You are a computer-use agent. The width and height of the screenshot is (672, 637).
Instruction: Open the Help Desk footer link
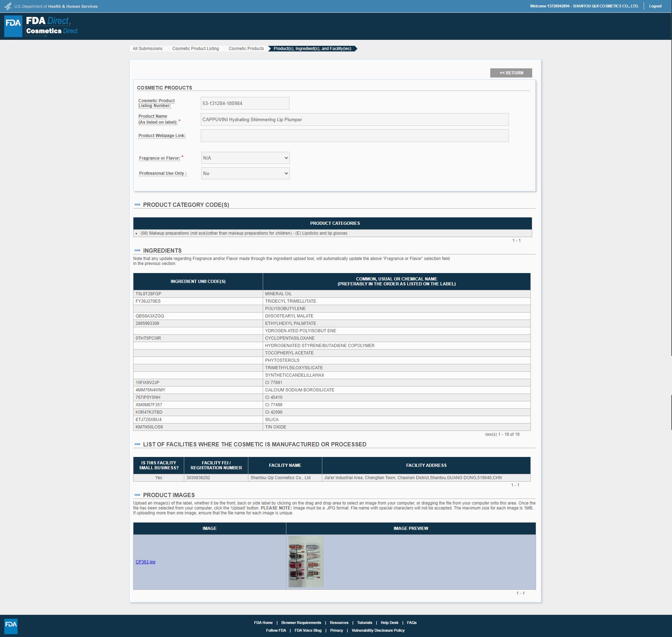[389, 623]
